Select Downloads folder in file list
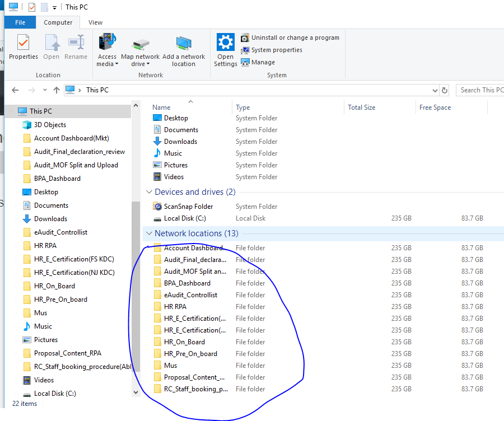 [x=180, y=142]
